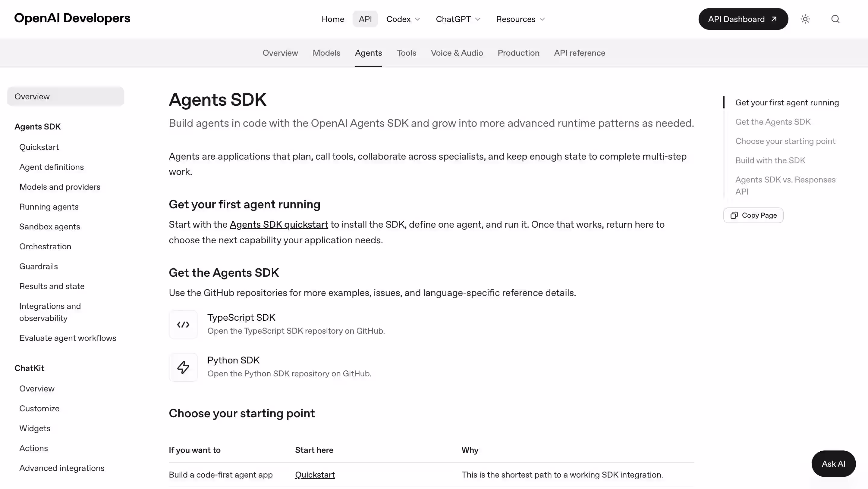Screen dimensions: 868x489
Task: Open Integrations and observability page
Action: [x=50, y=312]
